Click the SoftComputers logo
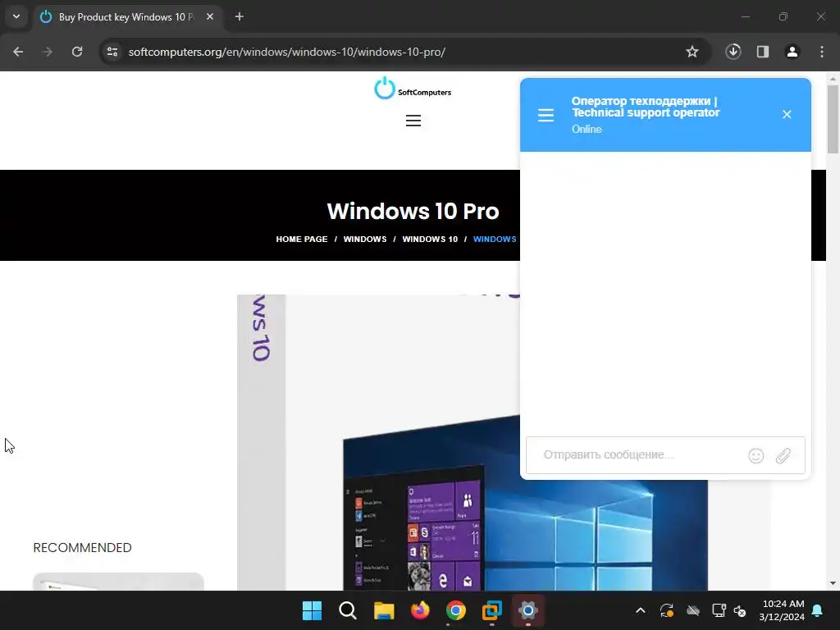 coord(413,89)
